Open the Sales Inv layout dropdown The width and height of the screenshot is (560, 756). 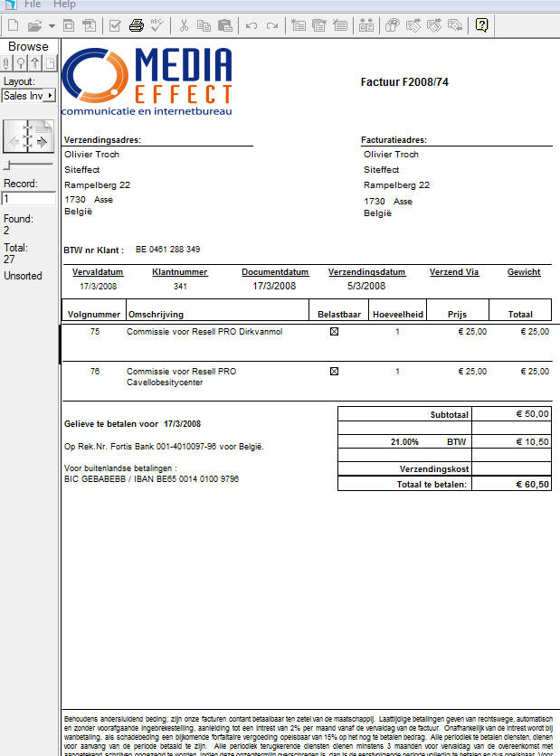click(x=29, y=96)
